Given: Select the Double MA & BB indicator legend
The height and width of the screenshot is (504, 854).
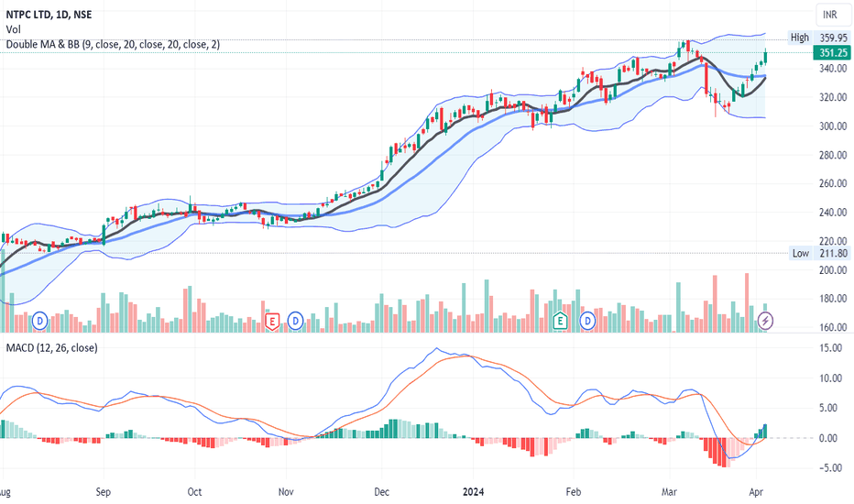Looking at the screenshot, I should (113, 44).
